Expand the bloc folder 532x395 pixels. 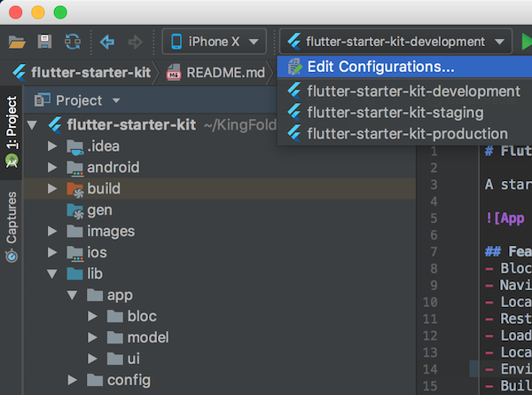pyautogui.click(x=92, y=316)
